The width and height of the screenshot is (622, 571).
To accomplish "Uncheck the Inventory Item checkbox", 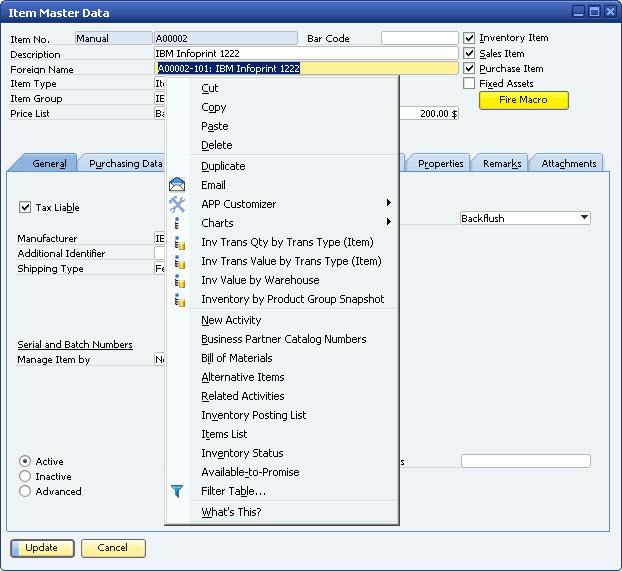I will pyautogui.click(x=469, y=38).
